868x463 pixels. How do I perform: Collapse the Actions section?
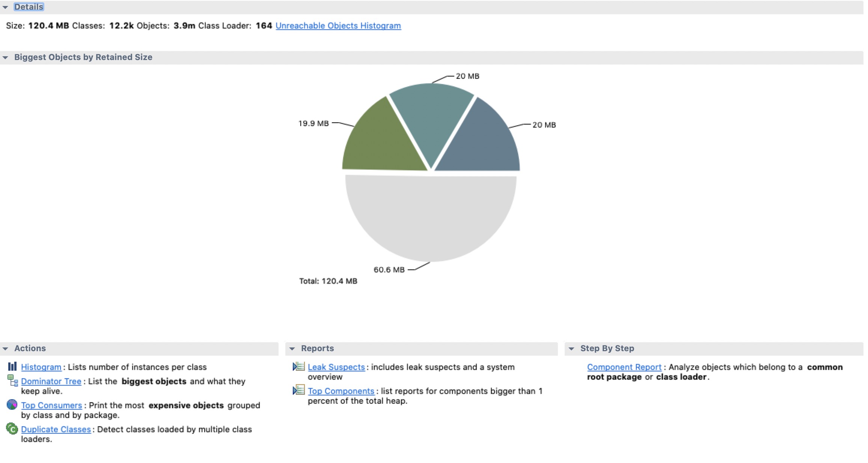coord(5,349)
